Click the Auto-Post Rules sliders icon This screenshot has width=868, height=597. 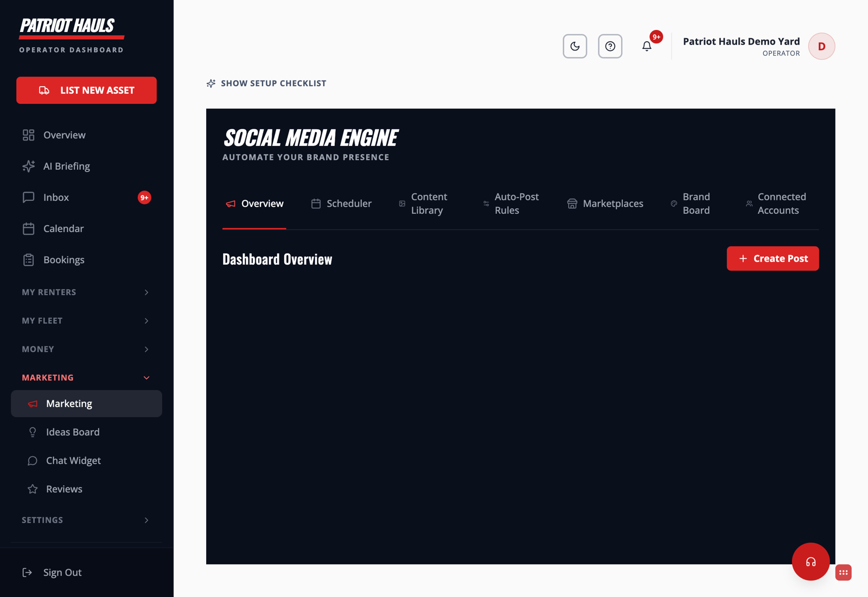tap(486, 204)
